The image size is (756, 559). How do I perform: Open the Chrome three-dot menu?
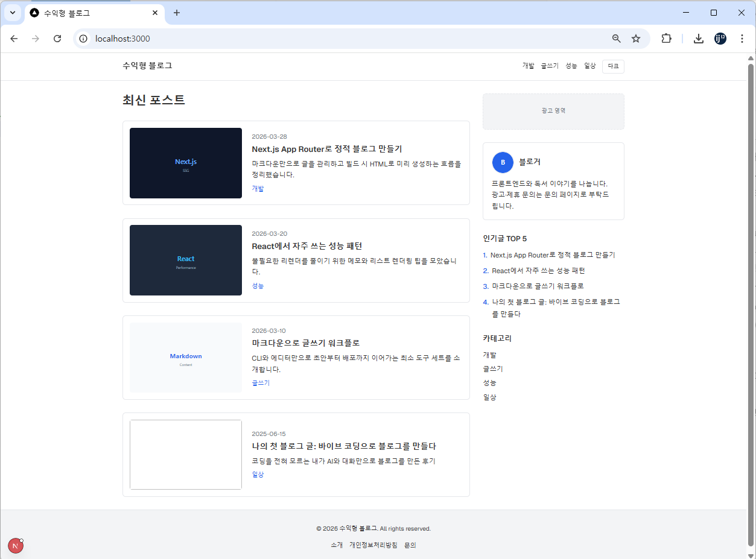(x=742, y=38)
